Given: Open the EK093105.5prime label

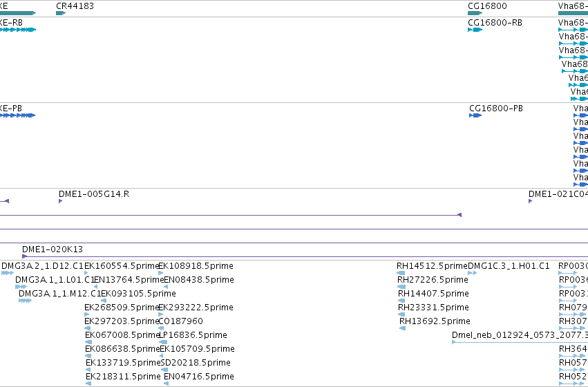Looking at the screenshot, I should click(138, 294).
